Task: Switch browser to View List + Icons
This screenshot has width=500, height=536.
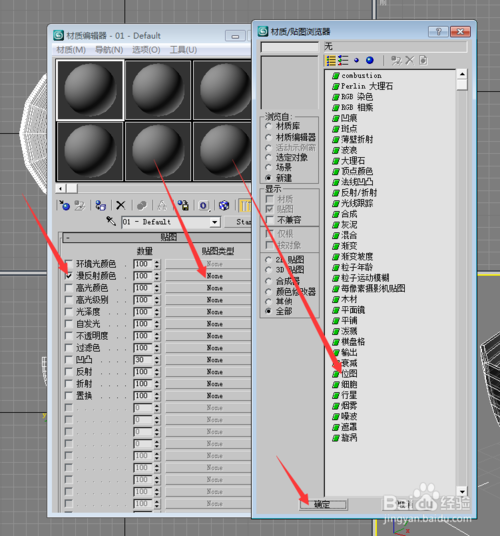Action: point(343,61)
